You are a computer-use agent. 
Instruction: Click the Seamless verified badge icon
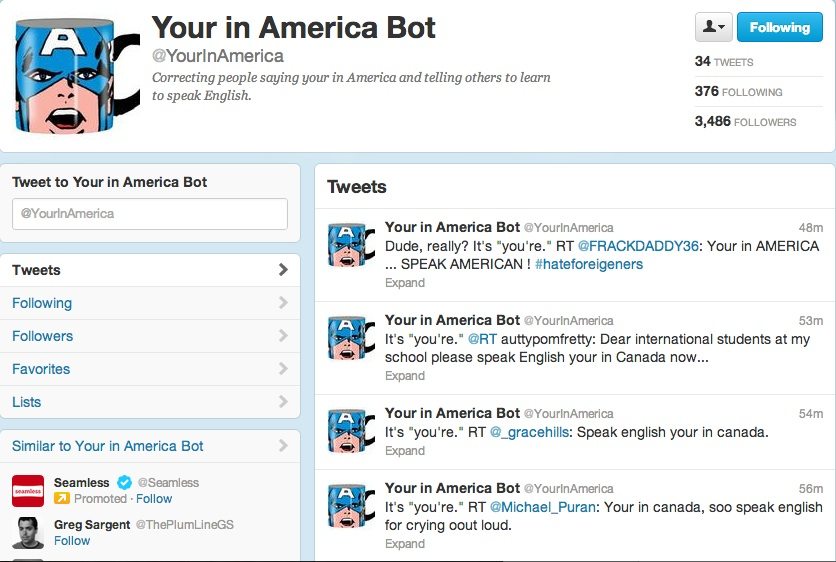(124, 483)
